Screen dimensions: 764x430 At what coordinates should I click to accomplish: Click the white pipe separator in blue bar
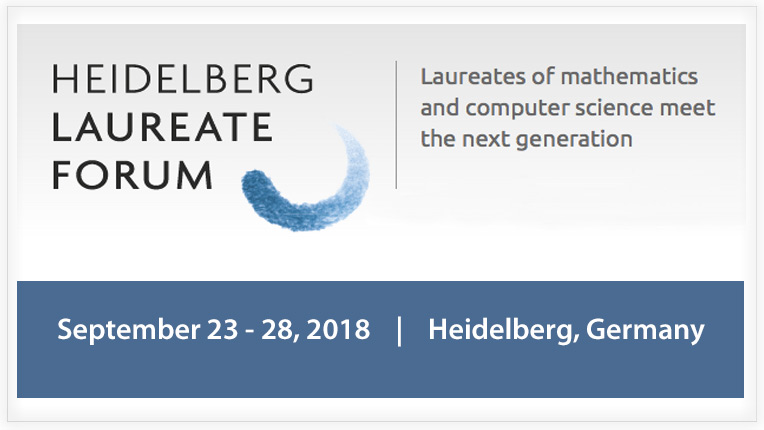pos(400,331)
